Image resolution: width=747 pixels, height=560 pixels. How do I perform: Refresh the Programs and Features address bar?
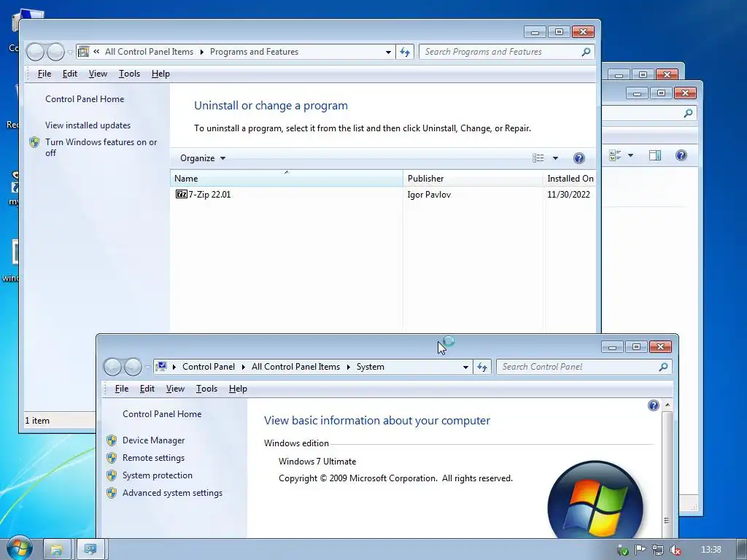405,52
